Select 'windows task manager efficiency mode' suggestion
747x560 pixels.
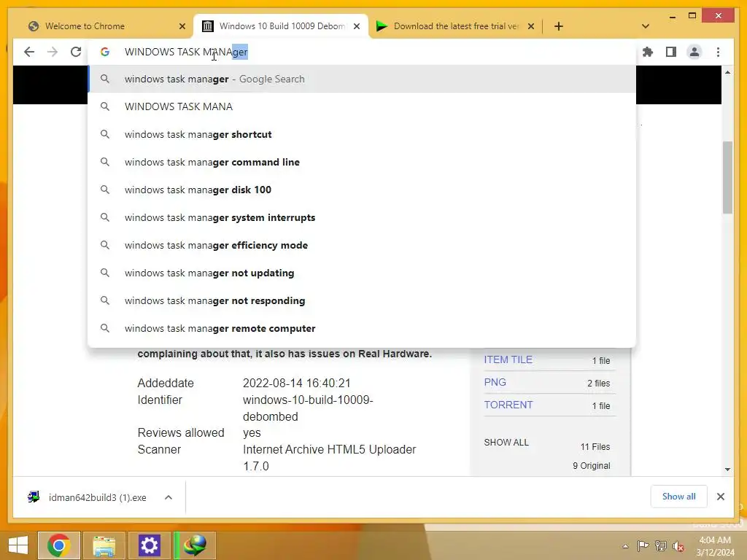point(362,245)
